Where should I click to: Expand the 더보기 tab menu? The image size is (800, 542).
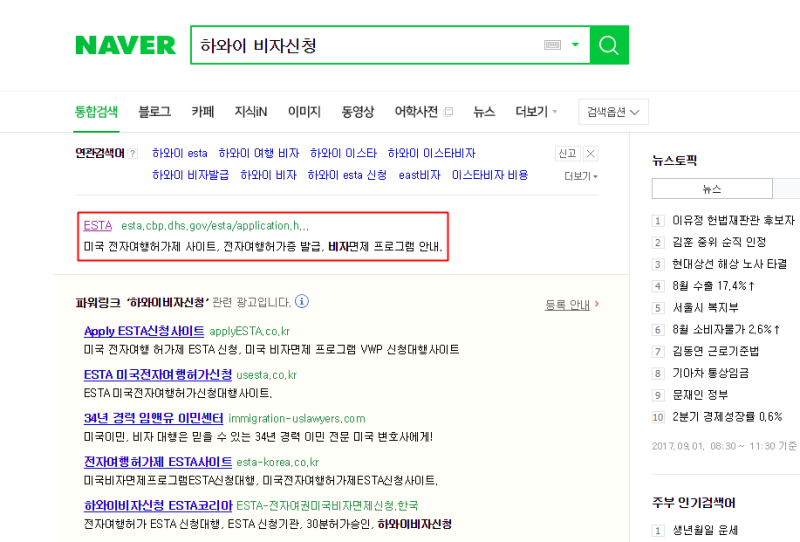pos(536,111)
